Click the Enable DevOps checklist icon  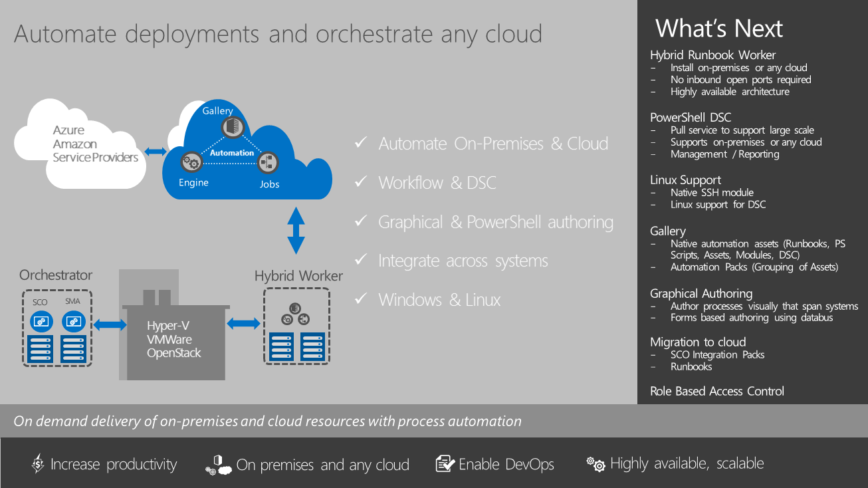point(445,464)
